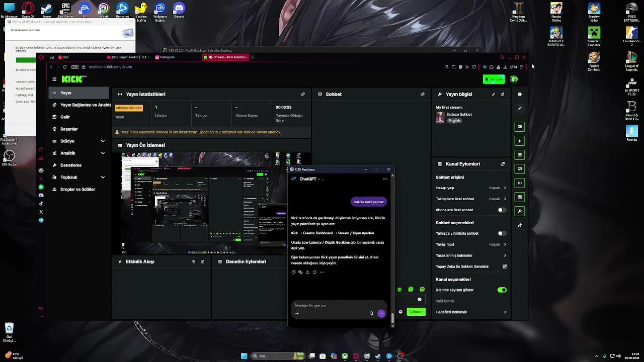Open ChatGPT three-dot options menu
Viewport: 644px width, 362px height.
(385, 179)
